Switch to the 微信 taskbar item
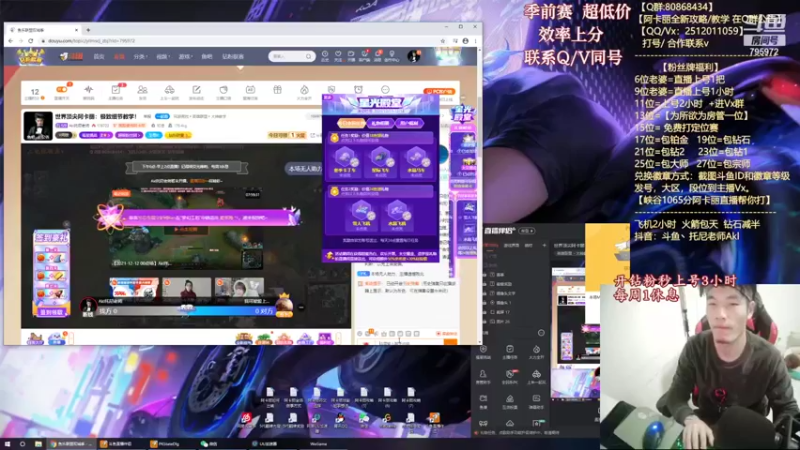Screen dimensions: 800x450 point(221,444)
